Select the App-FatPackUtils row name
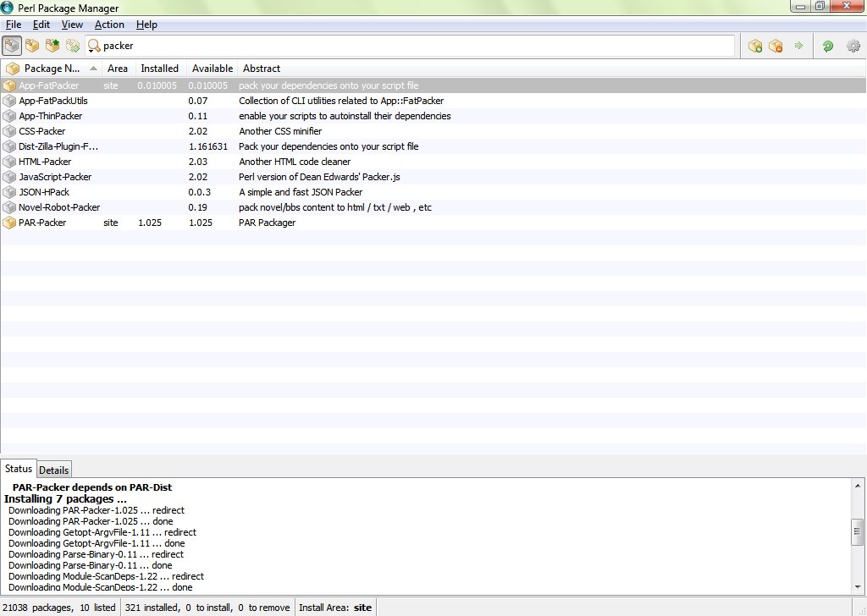The image size is (867, 616). pos(53,101)
